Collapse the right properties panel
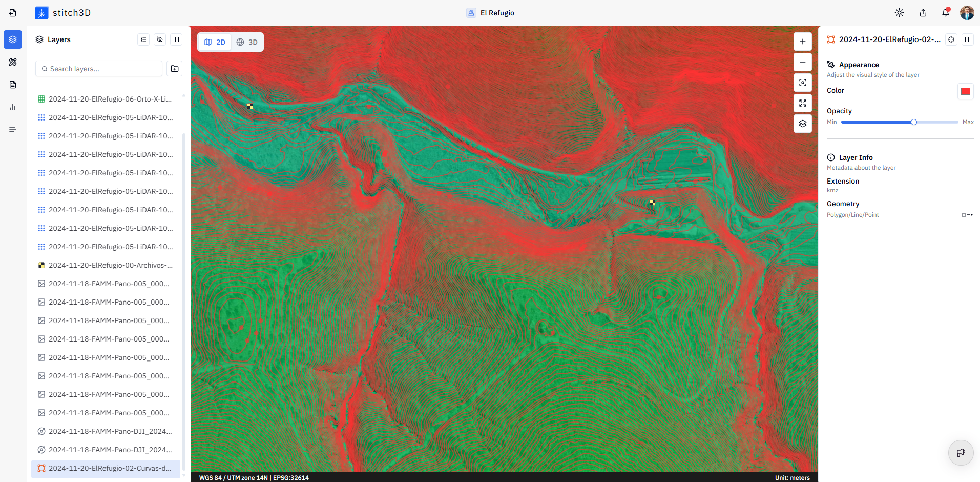This screenshot has height=482, width=980. coord(968,39)
